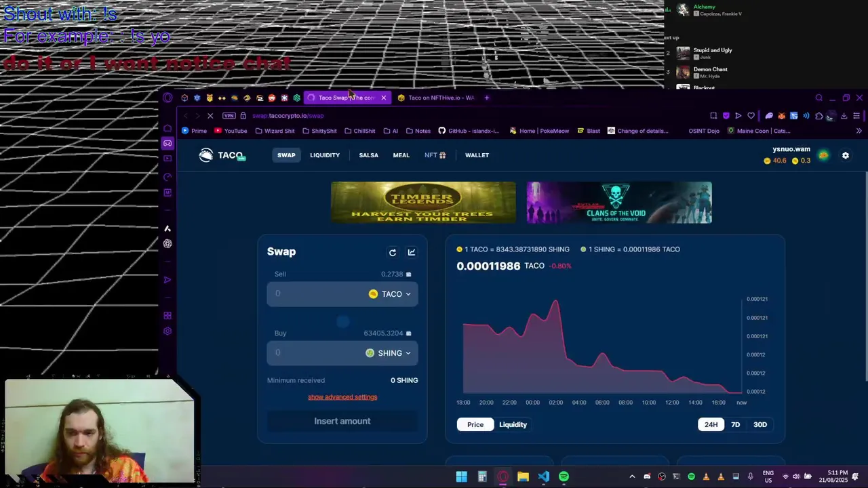Click the show advanced settings link
Screen dimensions: 868x488
(342, 397)
